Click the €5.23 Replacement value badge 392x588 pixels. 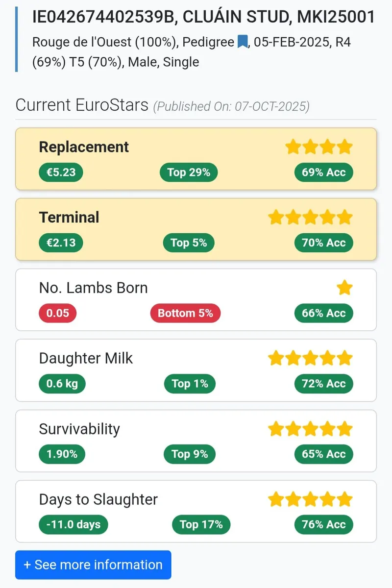click(61, 172)
